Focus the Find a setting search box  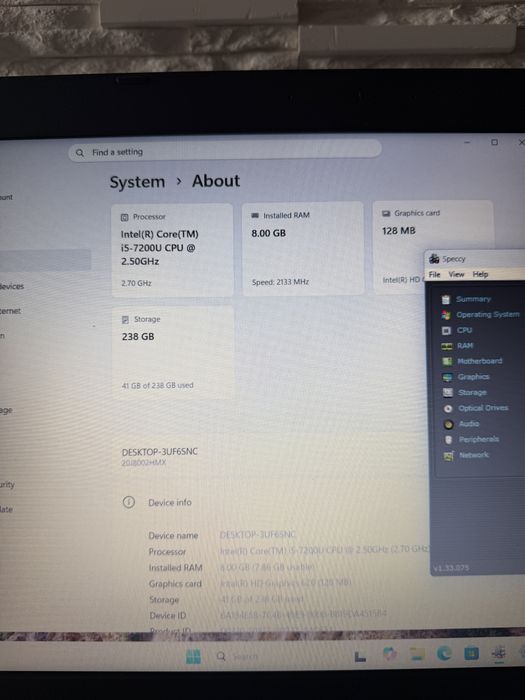point(225,151)
